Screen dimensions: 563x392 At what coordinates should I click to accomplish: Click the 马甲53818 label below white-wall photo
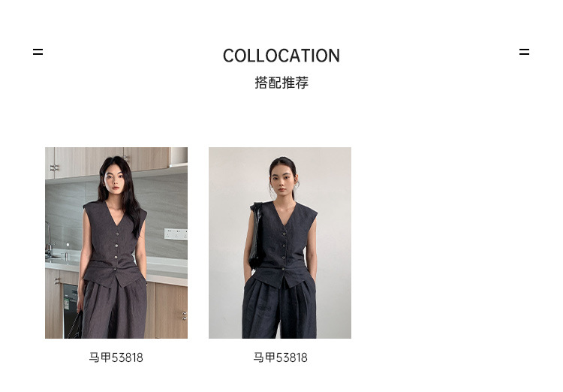pyautogui.click(x=280, y=357)
